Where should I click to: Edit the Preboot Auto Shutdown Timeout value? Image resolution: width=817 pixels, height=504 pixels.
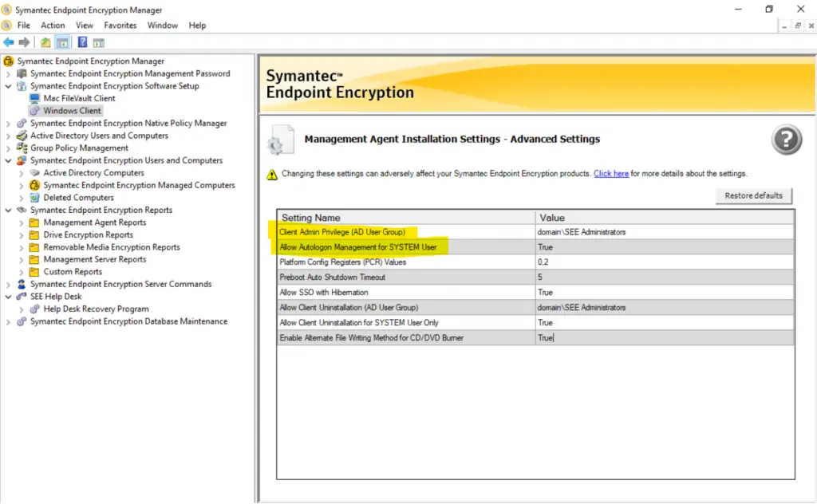(x=664, y=278)
